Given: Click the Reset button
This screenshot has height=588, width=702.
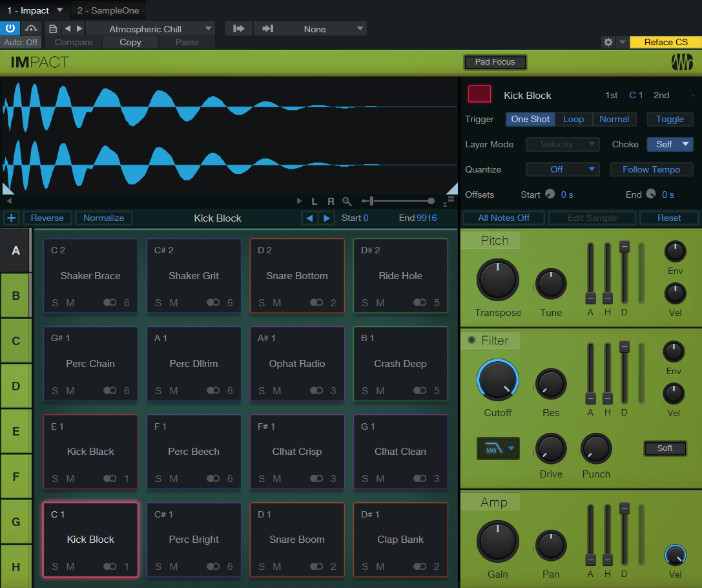Looking at the screenshot, I should [669, 218].
